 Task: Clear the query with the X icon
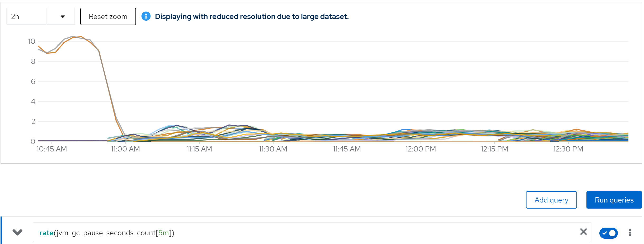pyautogui.click(x=583, y=232)
